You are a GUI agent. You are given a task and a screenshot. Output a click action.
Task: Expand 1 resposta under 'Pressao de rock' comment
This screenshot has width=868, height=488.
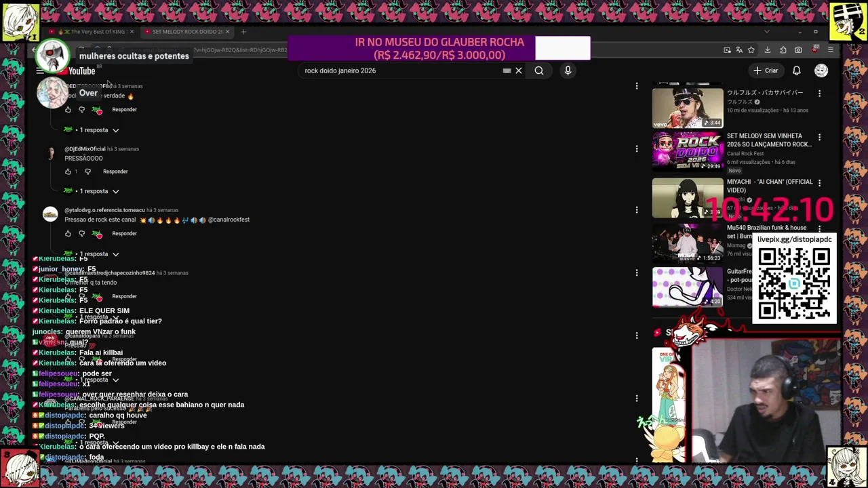point(92,254)
